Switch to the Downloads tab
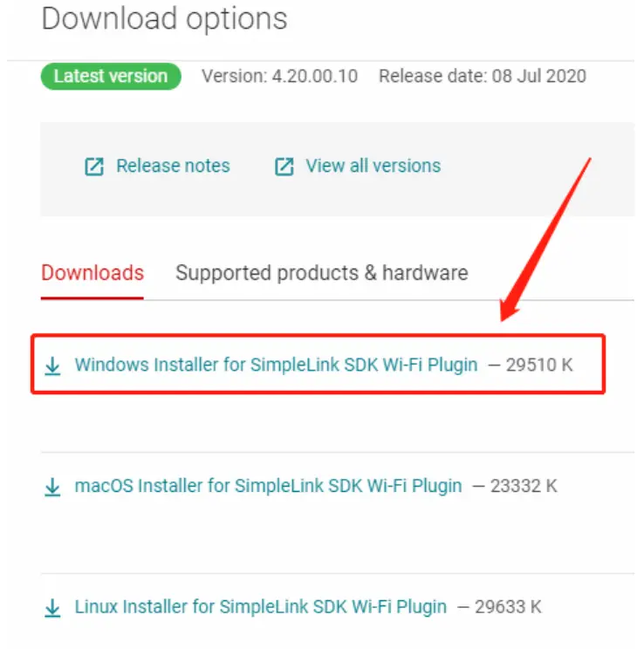 92,273
